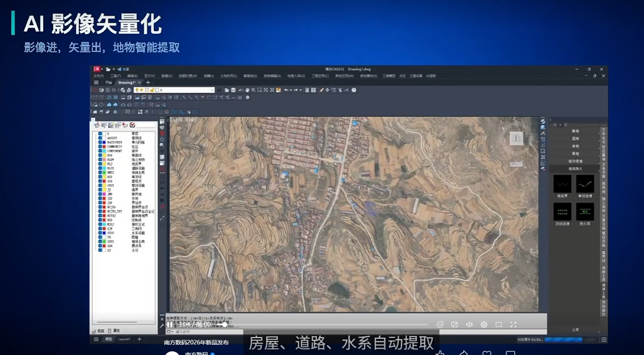
Task: Expand the 城市绿地 category in right panel
Action: coord(575,161)
